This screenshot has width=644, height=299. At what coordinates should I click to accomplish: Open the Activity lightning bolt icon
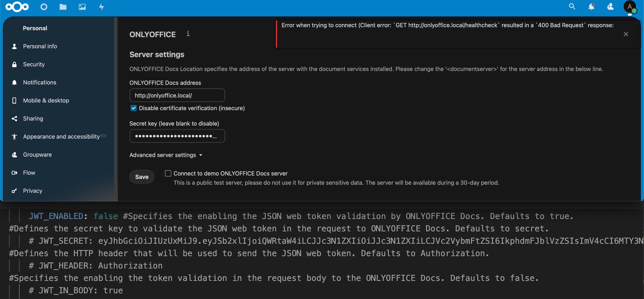[x=101, y=7]
